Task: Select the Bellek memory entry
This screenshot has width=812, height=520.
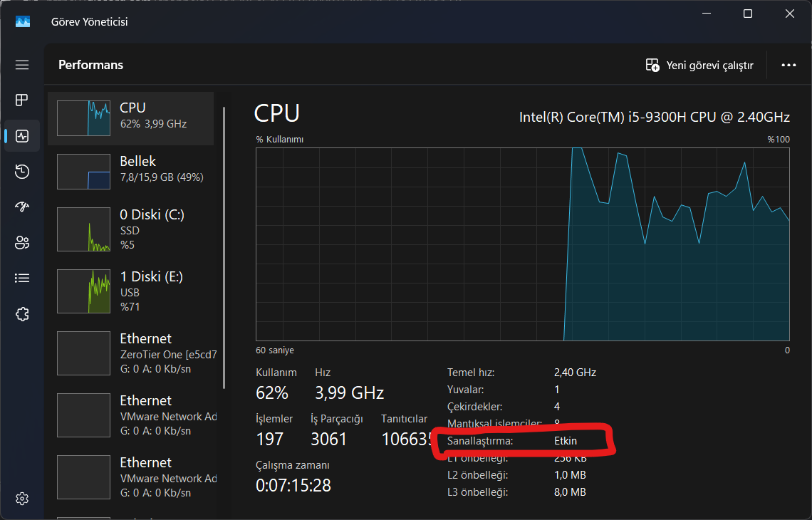Action: pos(130,172)
